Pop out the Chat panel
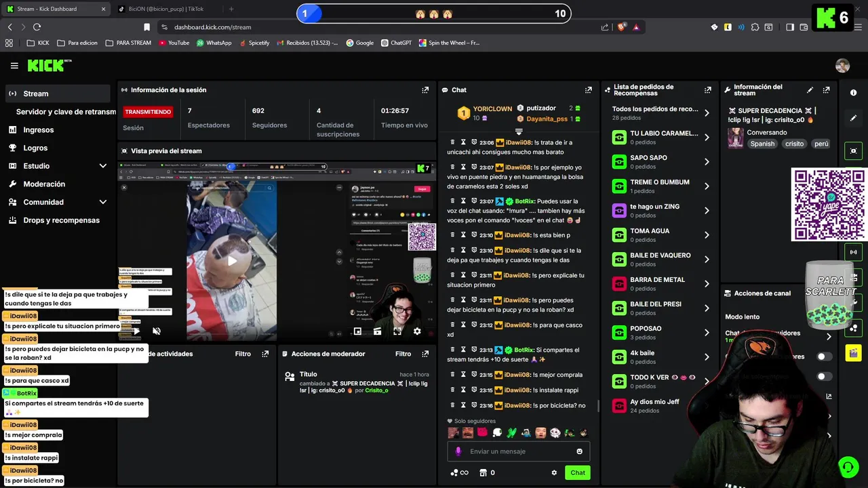 (588, 89)
